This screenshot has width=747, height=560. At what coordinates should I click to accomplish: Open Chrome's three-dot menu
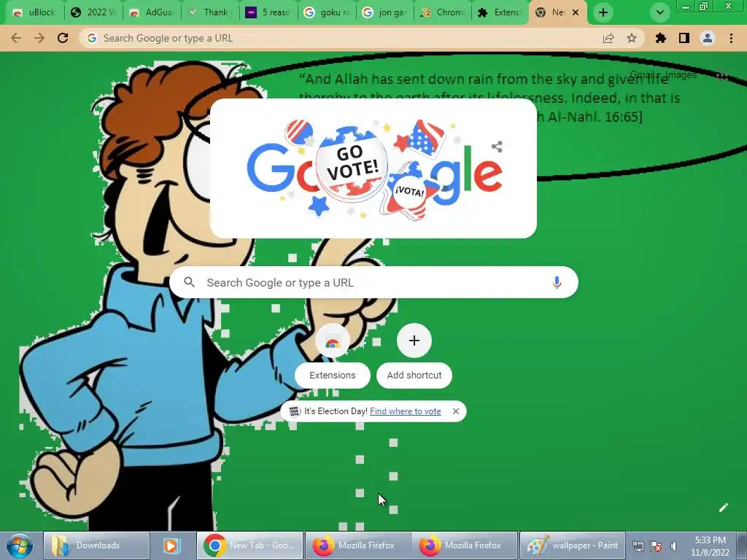(x=731, y=38)
